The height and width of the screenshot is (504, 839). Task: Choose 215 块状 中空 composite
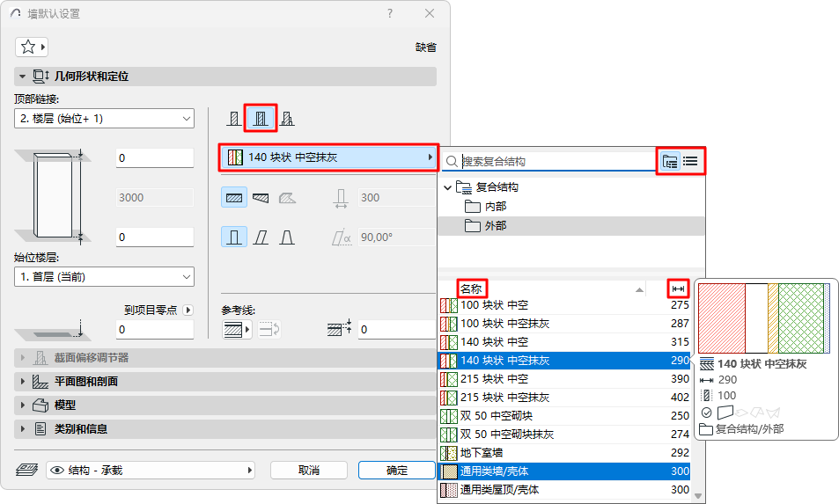pos(564,379)
